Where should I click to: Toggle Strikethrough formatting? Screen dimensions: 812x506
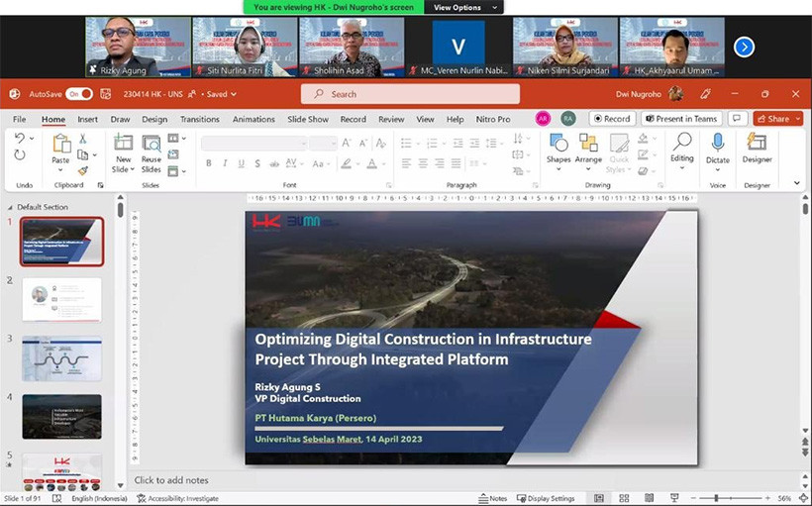click(274, 163)
